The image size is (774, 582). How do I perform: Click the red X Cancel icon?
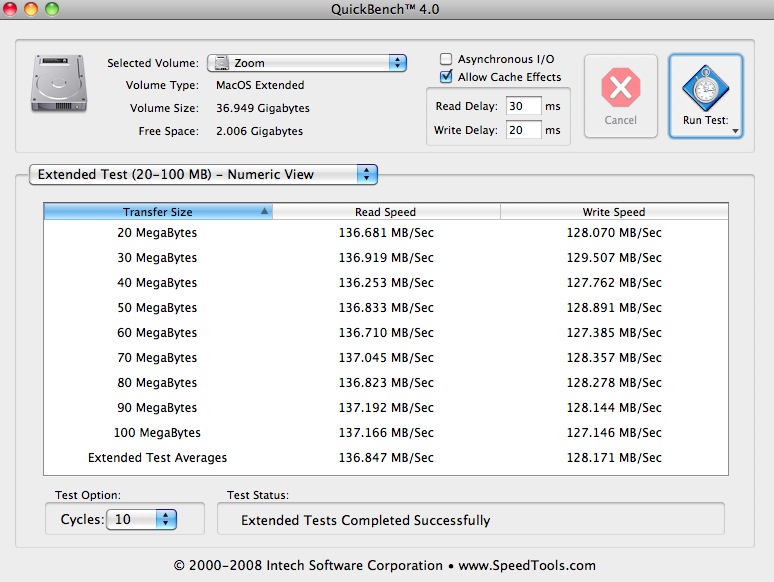(620, 87)
